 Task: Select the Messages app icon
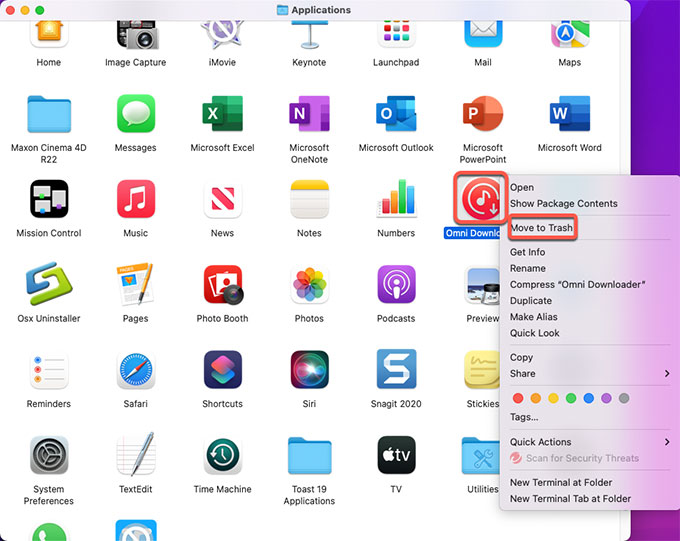click(136, 114)
